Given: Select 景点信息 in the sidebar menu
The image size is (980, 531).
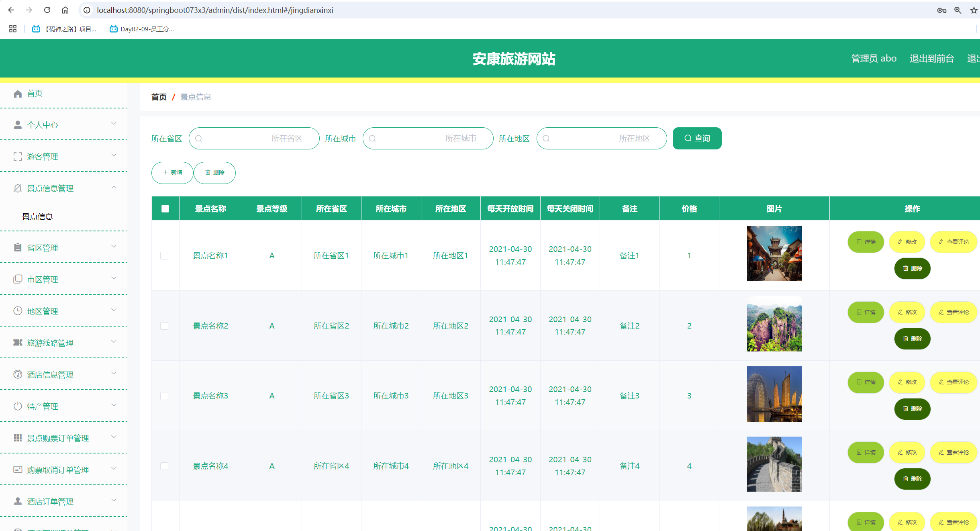Looking at the screenshot, I should click(x=37, y=216).
